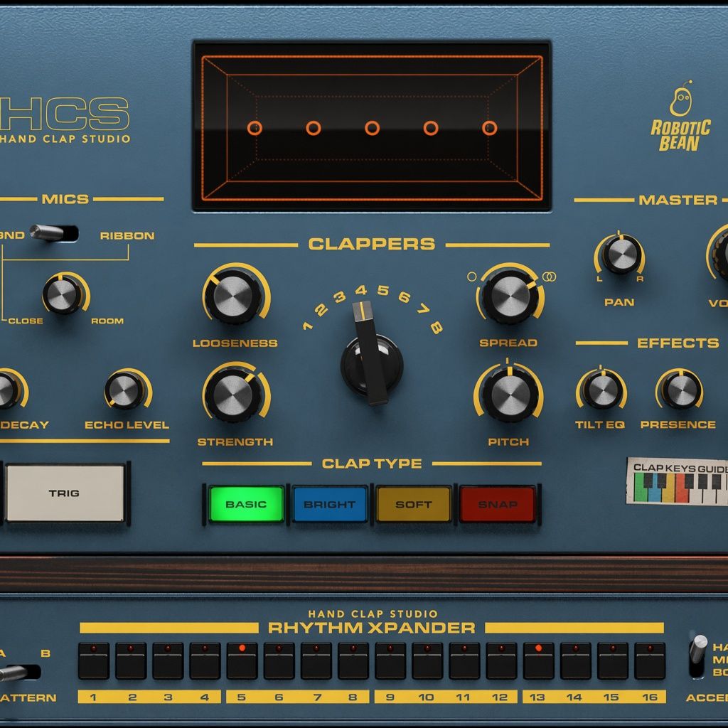Click the CLOSE label
The height and width of the screenshot is (728, 728).
pyautogui.click(x=26, y=321)
